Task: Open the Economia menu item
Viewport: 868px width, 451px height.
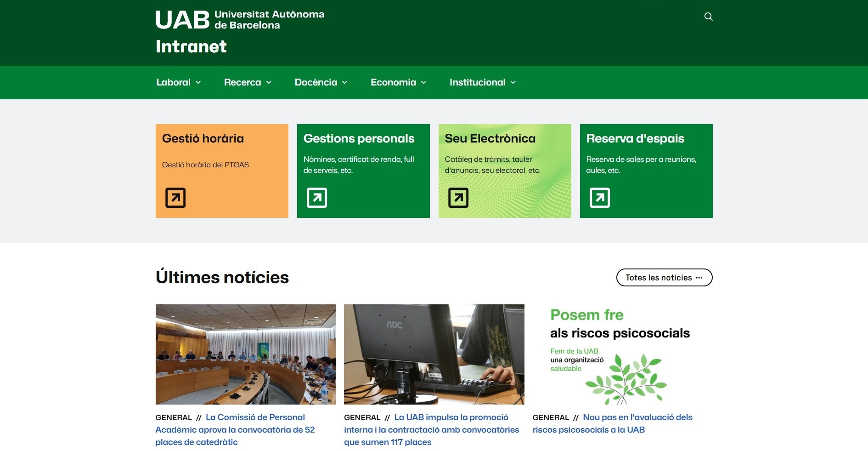Action: pos(393,82)
